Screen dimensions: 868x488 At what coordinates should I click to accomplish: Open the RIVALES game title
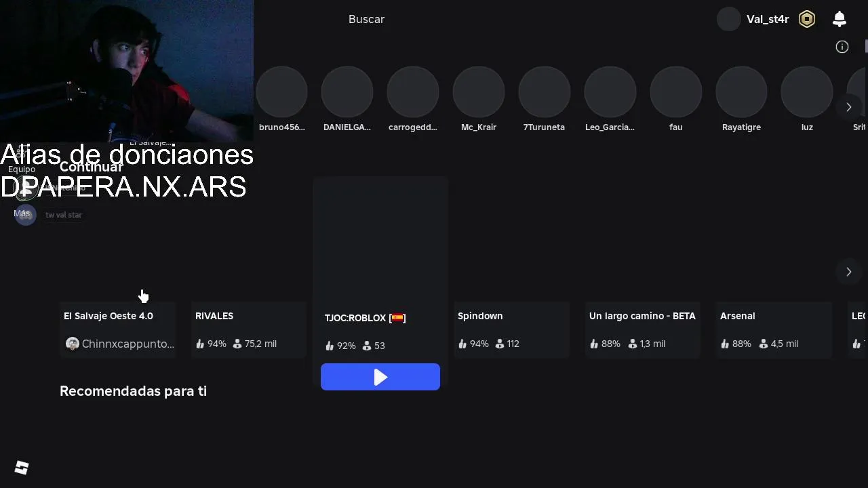pyautogui.click(x=214, y=316)
